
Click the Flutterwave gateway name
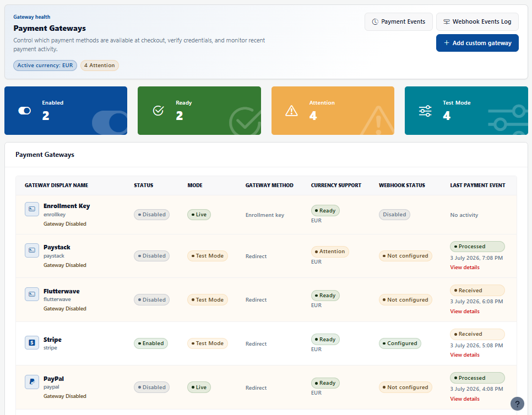point(62,291)
